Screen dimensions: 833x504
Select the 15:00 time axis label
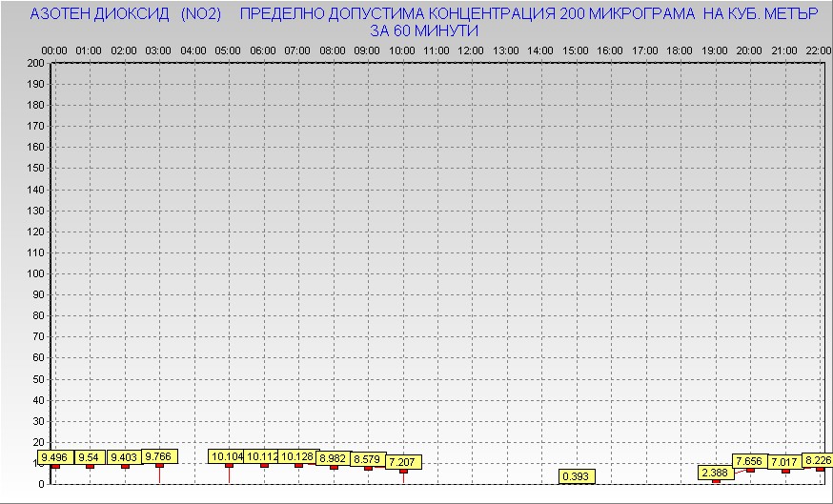tap(575, 50)
